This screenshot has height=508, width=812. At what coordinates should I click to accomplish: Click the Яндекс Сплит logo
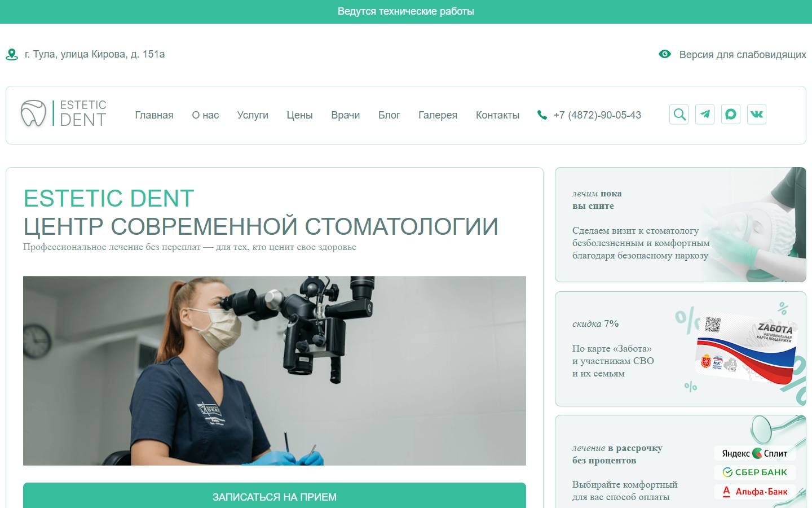(755, 453)
